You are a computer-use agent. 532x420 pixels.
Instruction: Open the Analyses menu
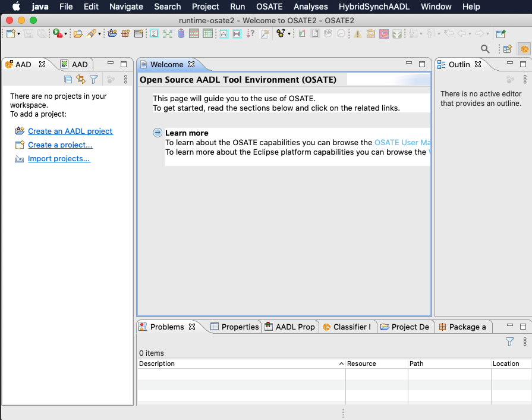[311, 7]
